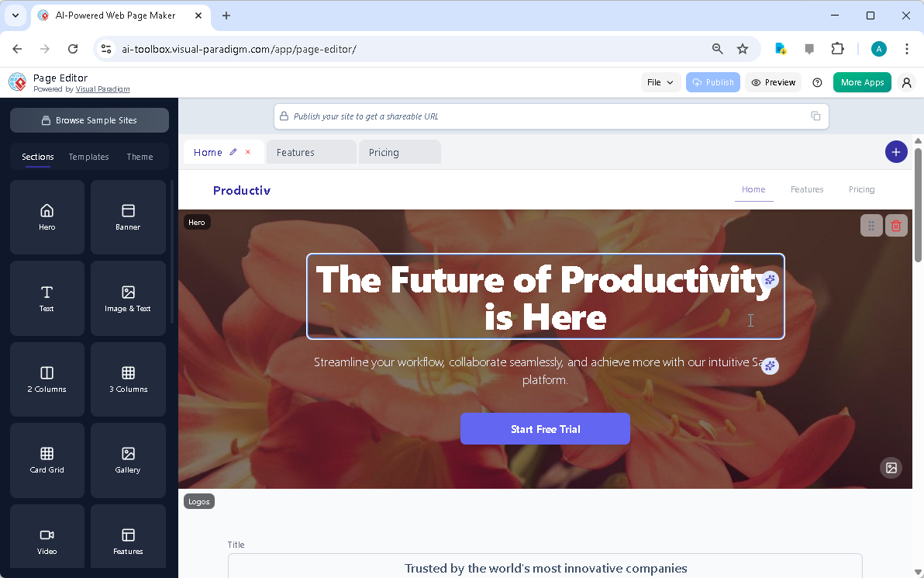Rename the Home page using the pencil icon

click(x=233, y=152)
